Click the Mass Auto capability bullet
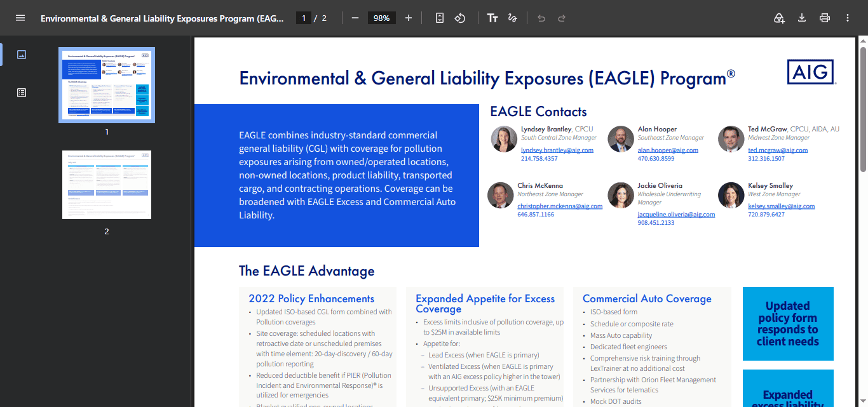 tap(621, 335)
